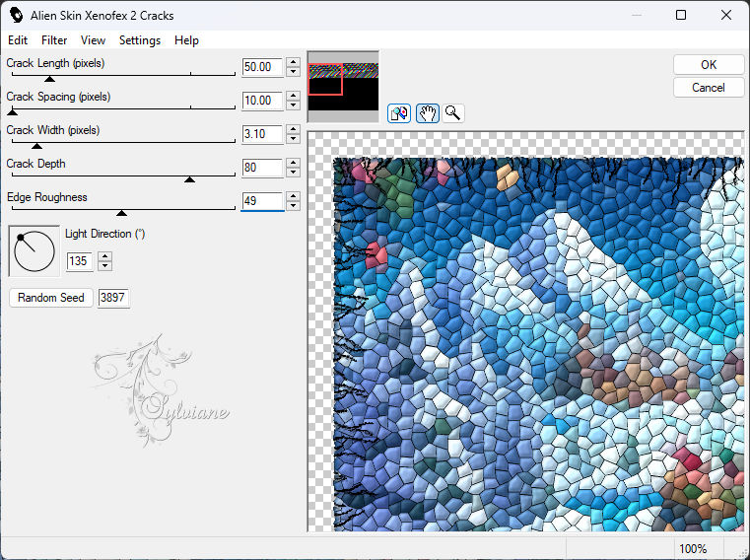Click the Crack Depth slider handle

click(x=190, y=179)
